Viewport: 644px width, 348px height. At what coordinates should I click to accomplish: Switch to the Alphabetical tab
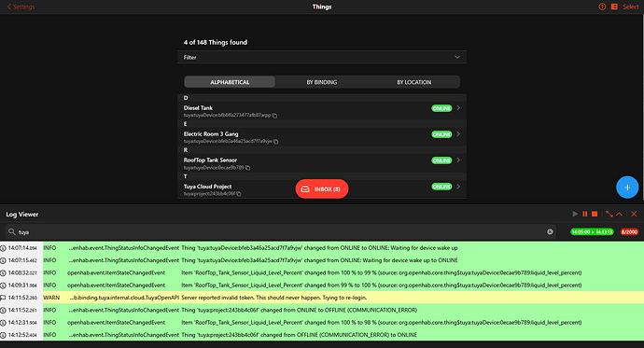click(x=230, y=82)
